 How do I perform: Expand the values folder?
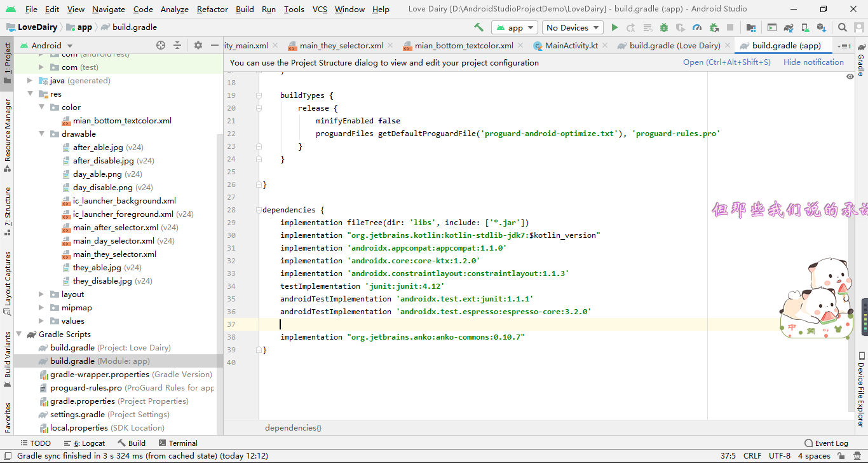(x=41, y=321)
